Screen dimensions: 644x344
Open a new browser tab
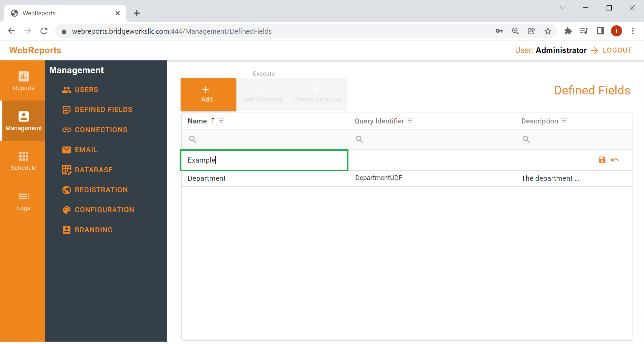(136, 13)
